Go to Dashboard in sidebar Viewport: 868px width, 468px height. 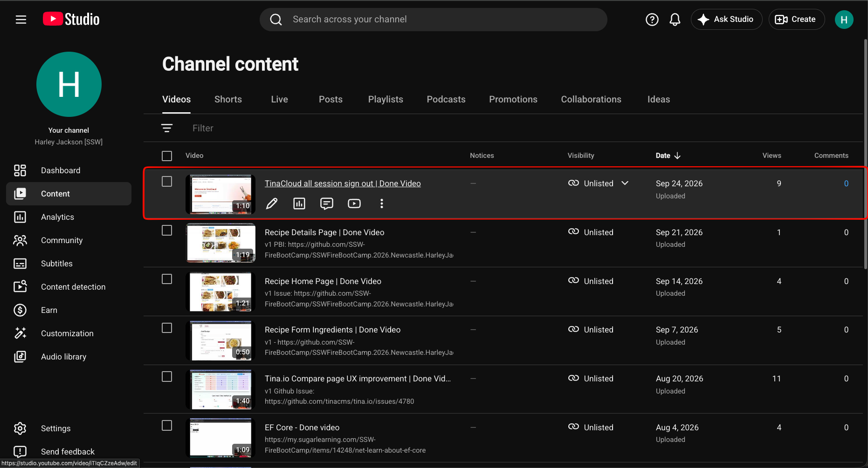(69, 170)
